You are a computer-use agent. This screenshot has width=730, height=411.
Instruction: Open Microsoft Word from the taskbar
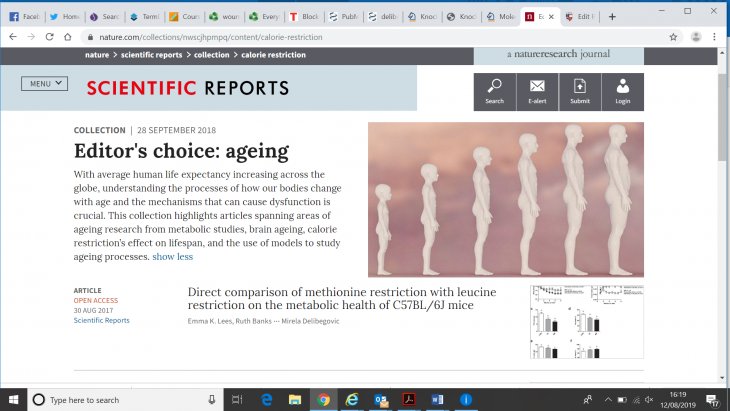pos(437,399)
